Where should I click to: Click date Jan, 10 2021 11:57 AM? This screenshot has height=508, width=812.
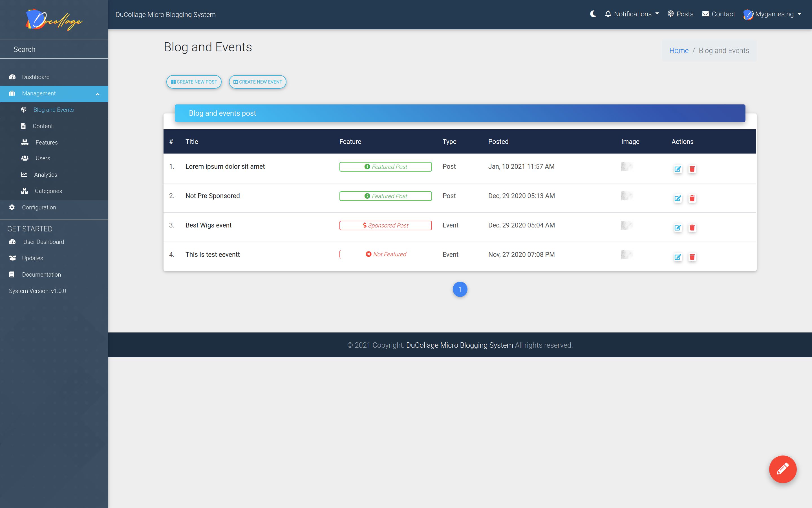521,166
